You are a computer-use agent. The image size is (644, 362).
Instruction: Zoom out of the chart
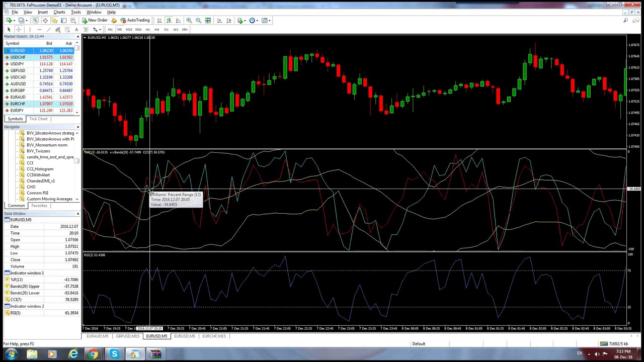pos(198,21)
